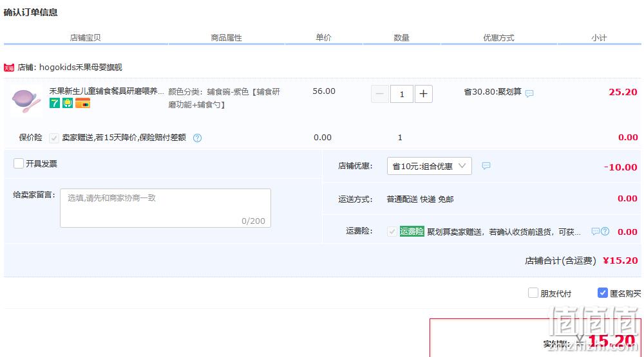Click the purple baby bowl product thumbnail
644x357 pixels.
click(26, 101)
